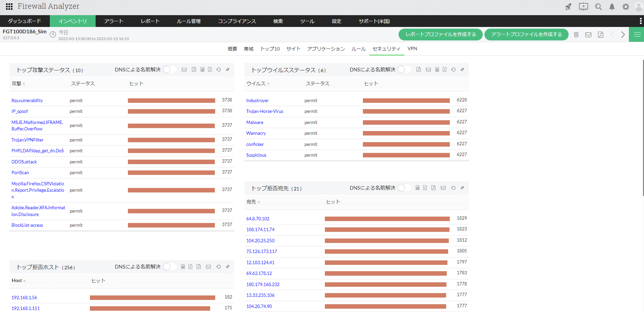
Task: Refresh the トップウイルスステータス widget
Action: coord(453,69)
